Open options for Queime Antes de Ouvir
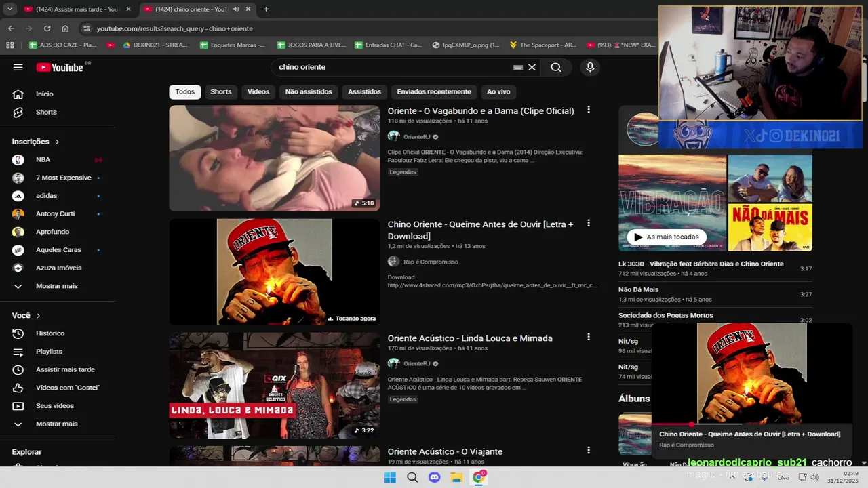 click(x=589, y=223)
